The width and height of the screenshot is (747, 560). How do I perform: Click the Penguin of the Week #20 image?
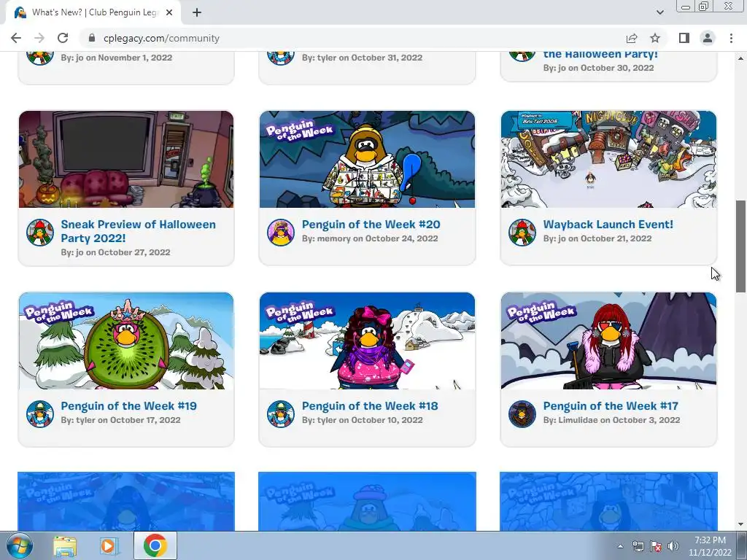pos(368,159)
